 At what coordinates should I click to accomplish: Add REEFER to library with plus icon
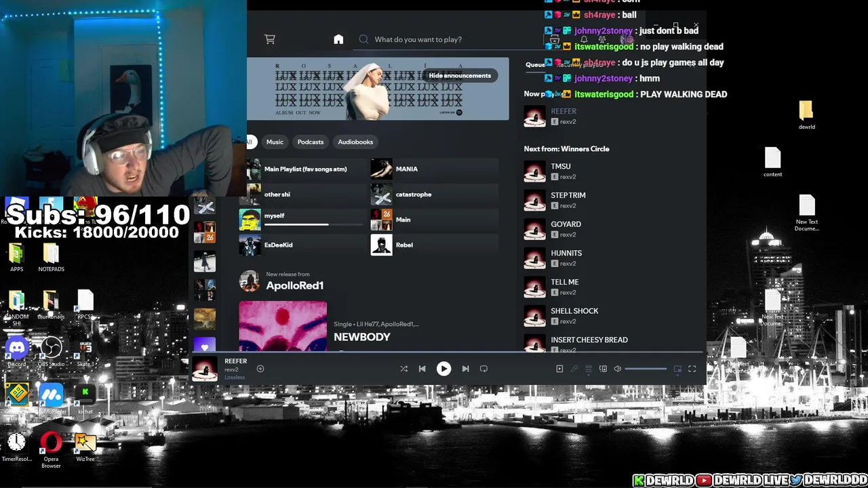260,369
